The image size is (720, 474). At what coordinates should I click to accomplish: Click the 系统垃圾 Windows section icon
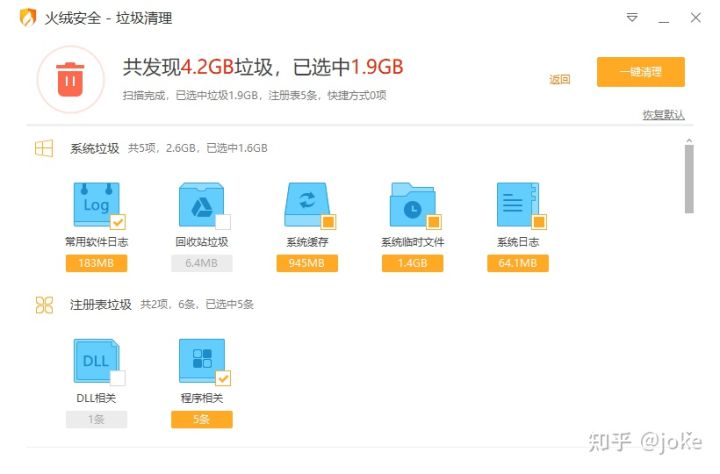pos(44,148)
